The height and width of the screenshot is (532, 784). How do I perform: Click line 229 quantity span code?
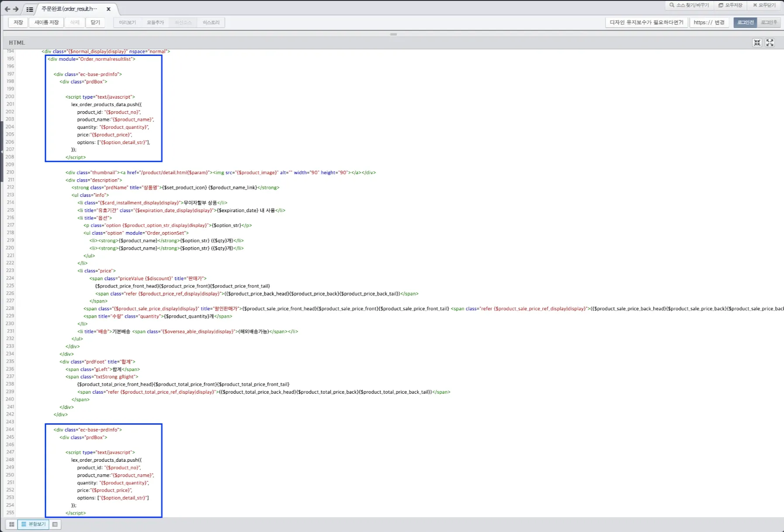(158, 316)
